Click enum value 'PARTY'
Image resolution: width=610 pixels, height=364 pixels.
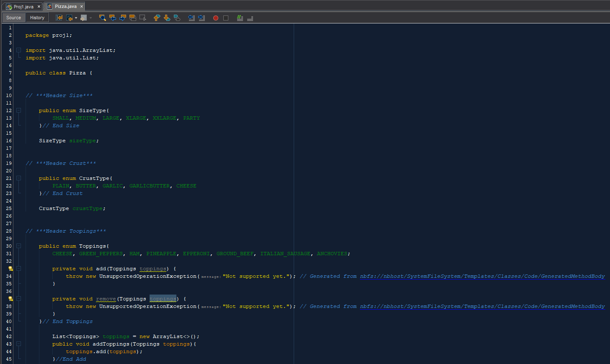(191, 118)
